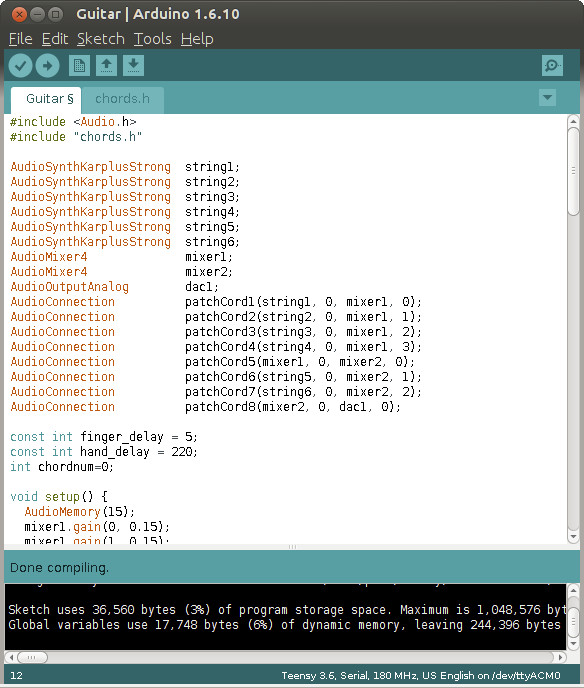Save the sketch using the down-arrow icon
The height and width of the screenshot is (688, 584).
[133, 66]
